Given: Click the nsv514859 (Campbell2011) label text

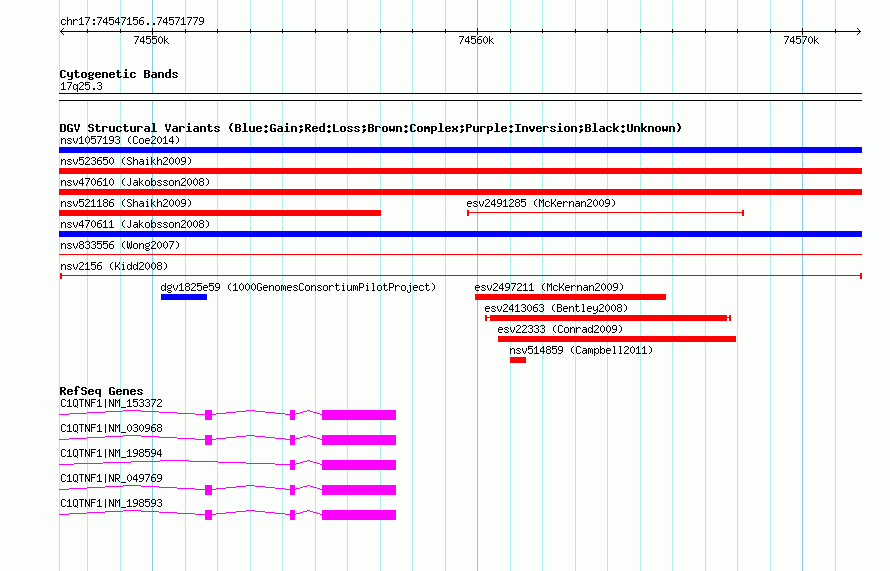Looking at the screenshot, I should pos(581,350).
